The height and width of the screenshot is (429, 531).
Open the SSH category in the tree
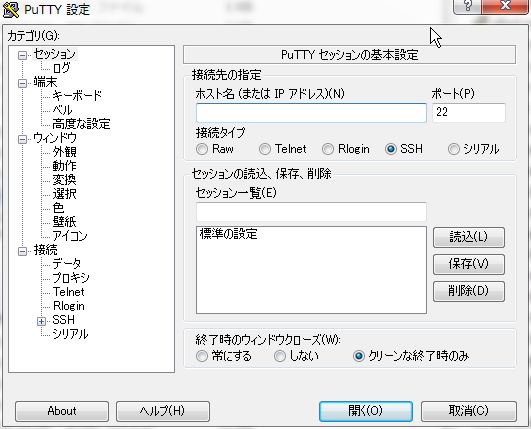(63, 320)
